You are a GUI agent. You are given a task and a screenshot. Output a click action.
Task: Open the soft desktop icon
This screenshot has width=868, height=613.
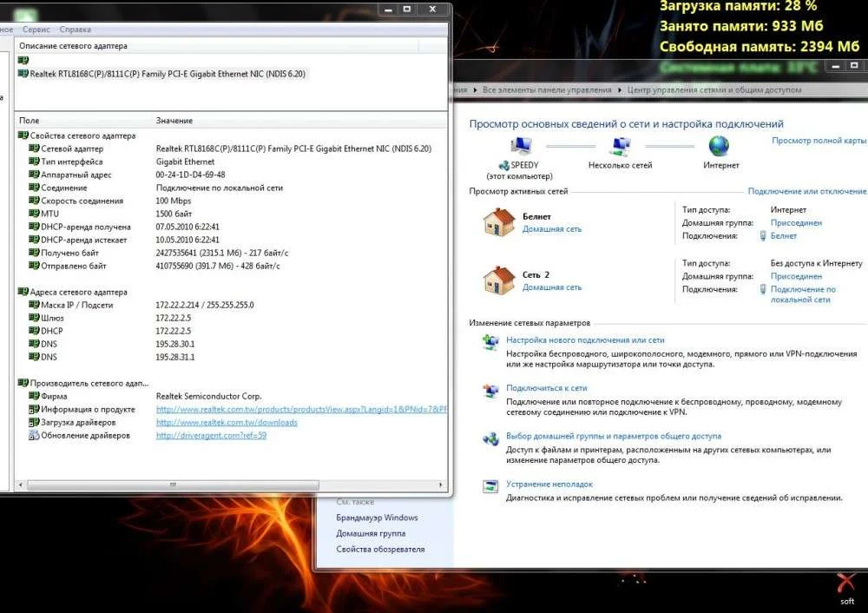[x=847, y=590]
